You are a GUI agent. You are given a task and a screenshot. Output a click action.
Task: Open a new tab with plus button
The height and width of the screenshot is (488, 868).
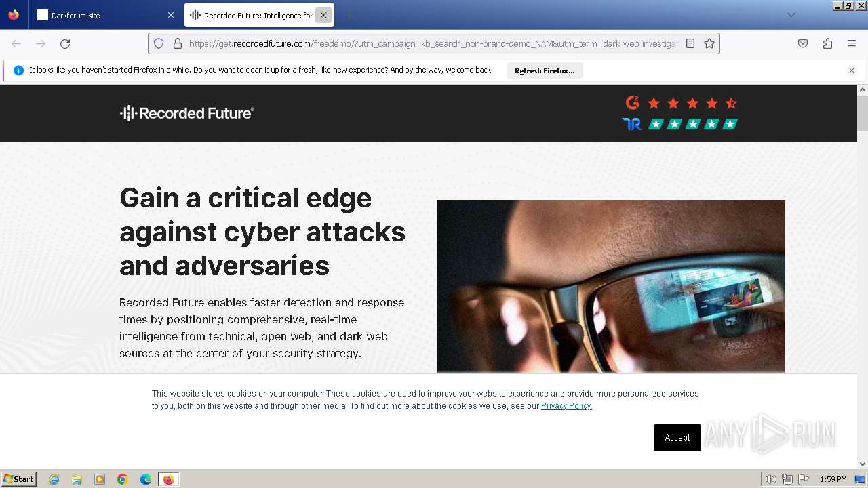tap(349, 15)
